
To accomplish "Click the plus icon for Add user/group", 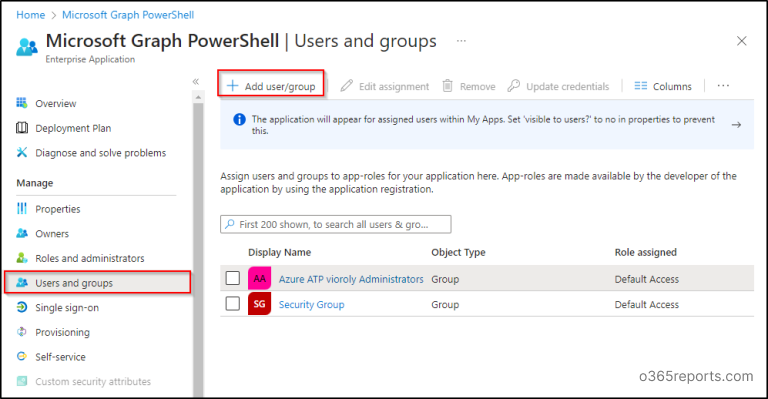I will coord(233,86).
